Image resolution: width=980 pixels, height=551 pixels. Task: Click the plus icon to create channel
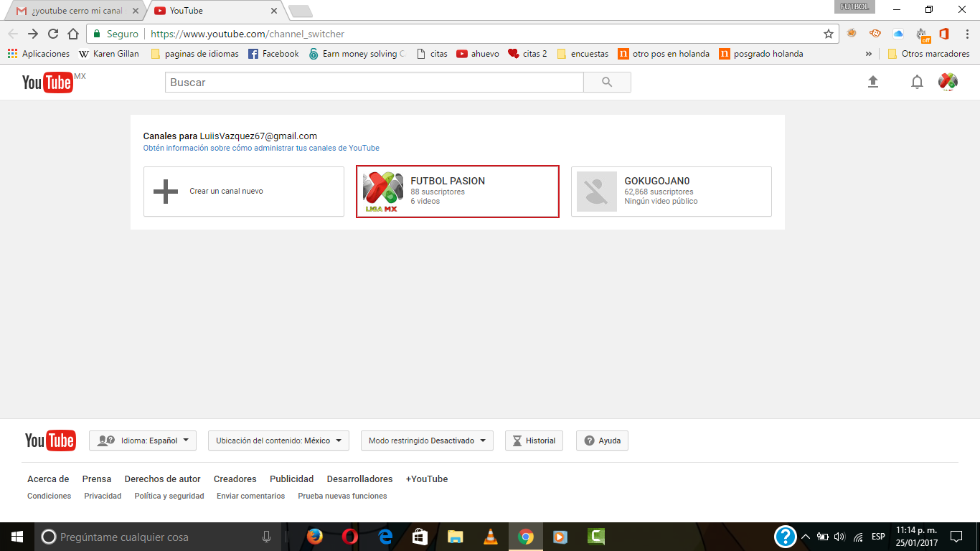pyautogui.click(x=166, y=192)
